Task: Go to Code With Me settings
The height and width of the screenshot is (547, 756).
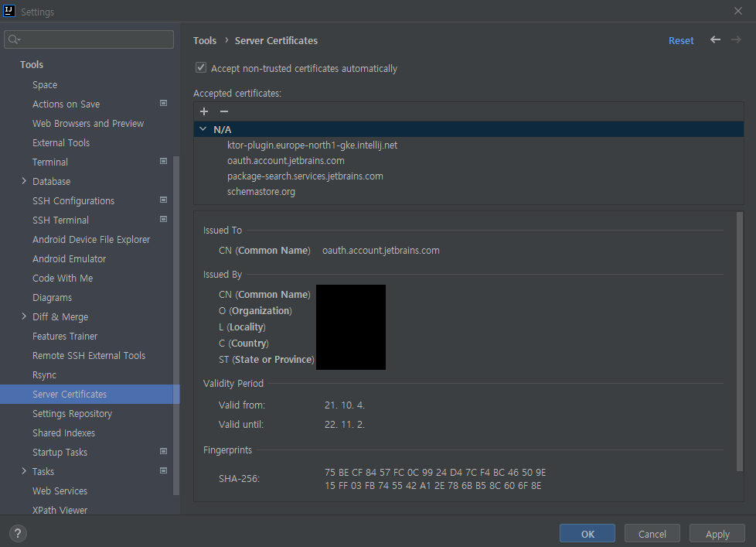Action: [x=63, y=278]
